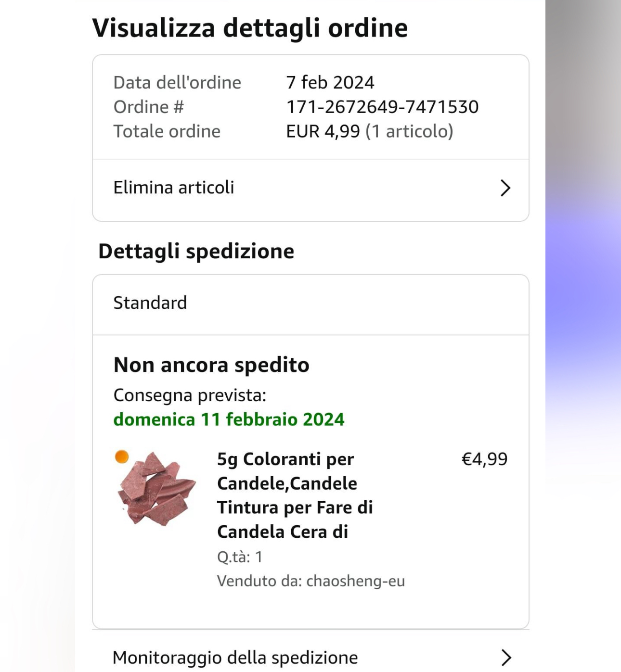Image resolution: width=621 pixels, height=672 pixels.
Task: Click the orange color dot on product image
Action: click(122, 456)
